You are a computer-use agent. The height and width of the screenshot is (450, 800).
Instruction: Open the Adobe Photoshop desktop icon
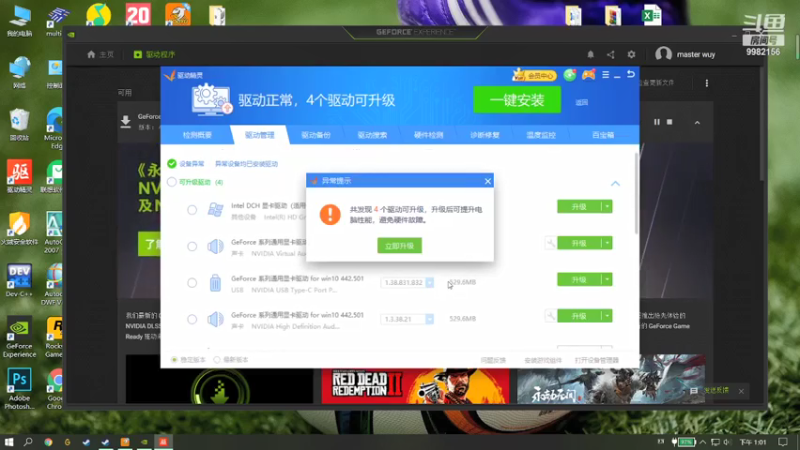tap(19, 389)
